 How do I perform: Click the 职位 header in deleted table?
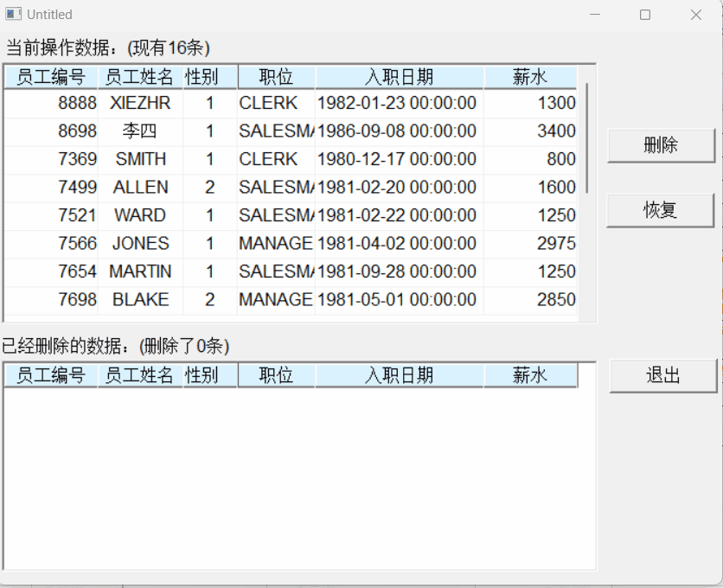[x=276, y=375]
